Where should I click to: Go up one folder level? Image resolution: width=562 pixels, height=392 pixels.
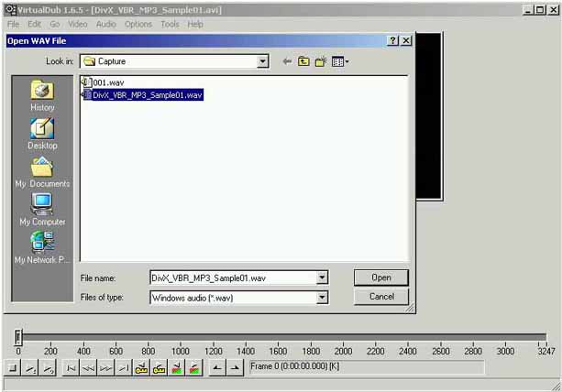click(x=303, y=61)
